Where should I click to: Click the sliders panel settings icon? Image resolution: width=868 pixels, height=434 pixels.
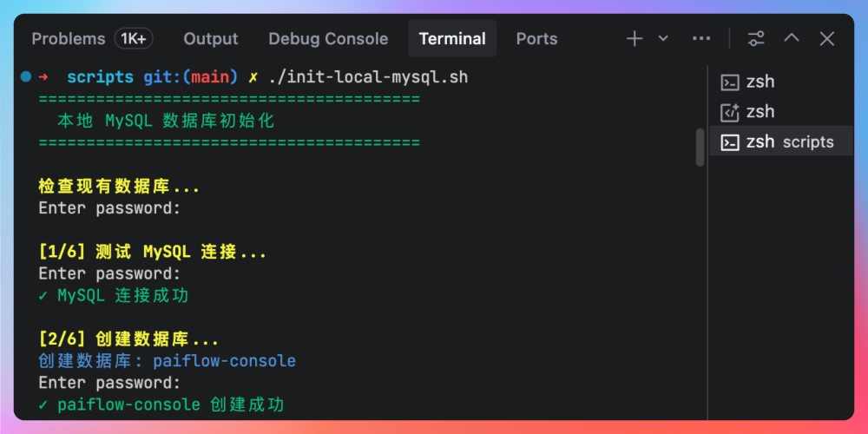click(756, 39)
